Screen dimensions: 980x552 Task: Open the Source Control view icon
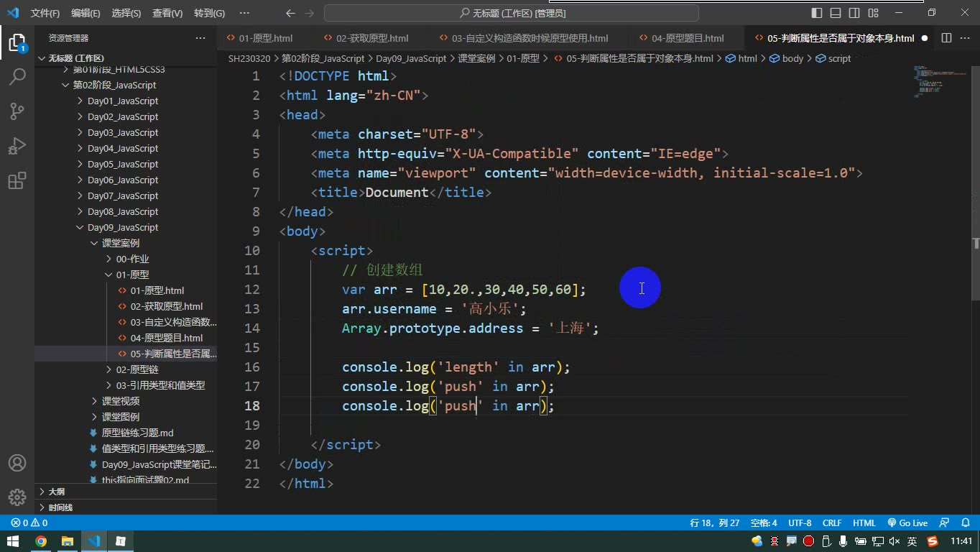coord(17,111)
